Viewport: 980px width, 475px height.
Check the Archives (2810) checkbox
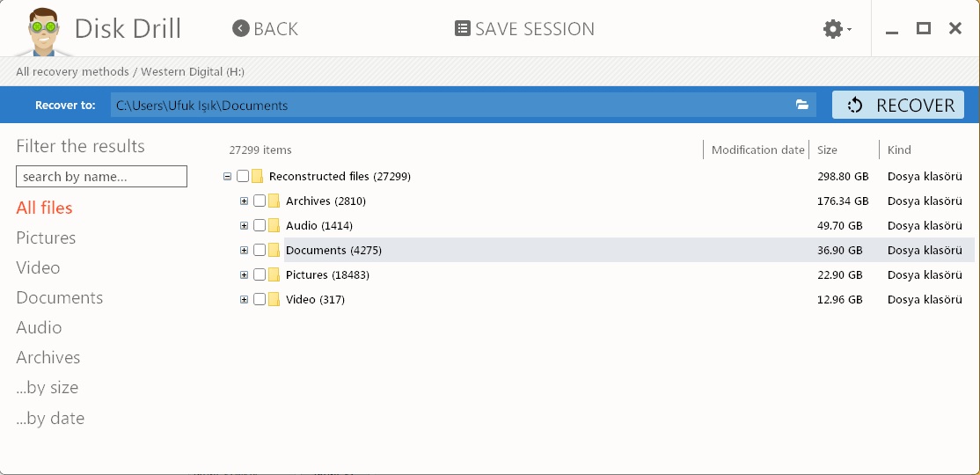pos(260,201)
